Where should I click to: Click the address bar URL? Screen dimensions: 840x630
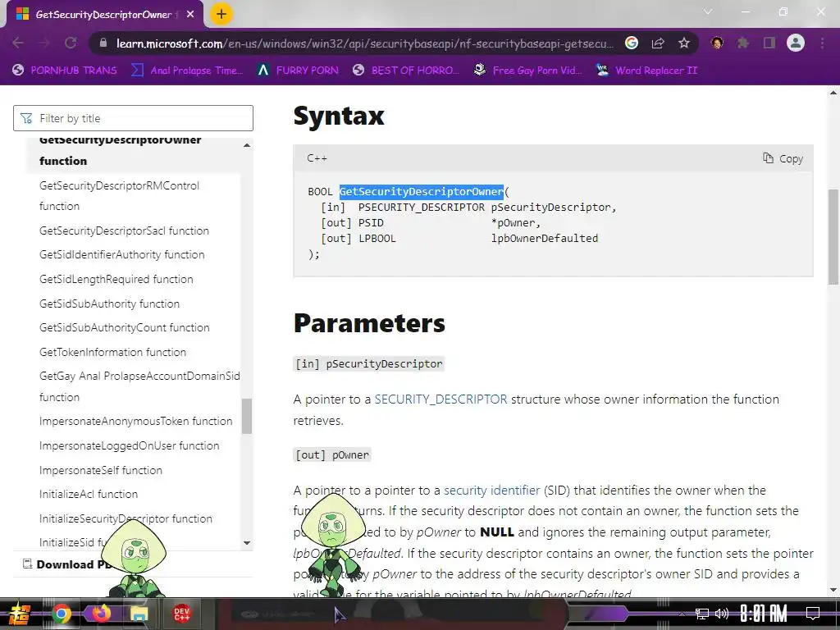click(x=364, y=43)
